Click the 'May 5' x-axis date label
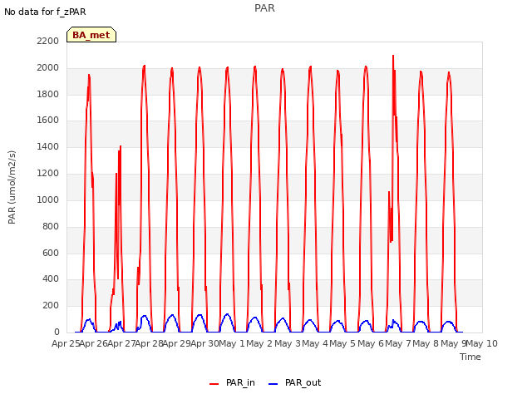 coord(342,343)
